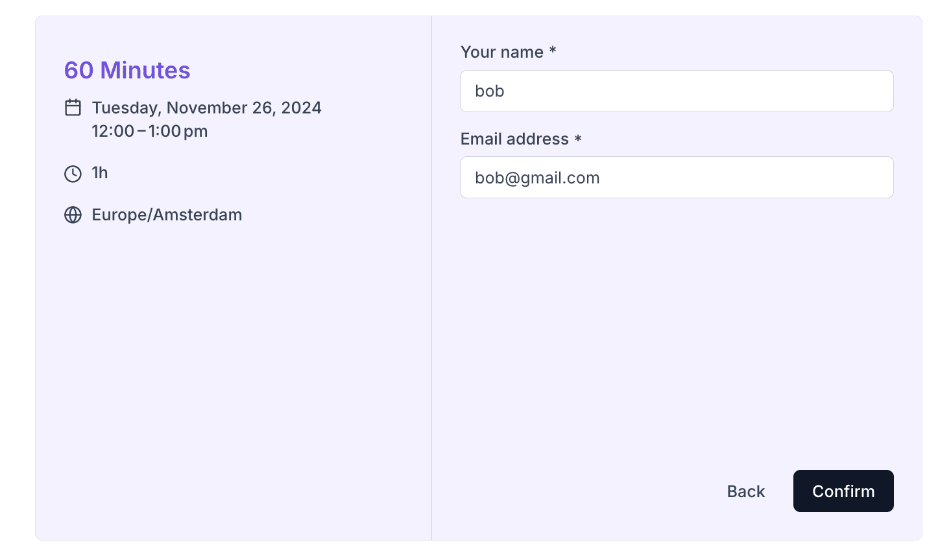Click the globe icon beside Europe/Amsterdam
951x560 pixels.
coord(73,215)
